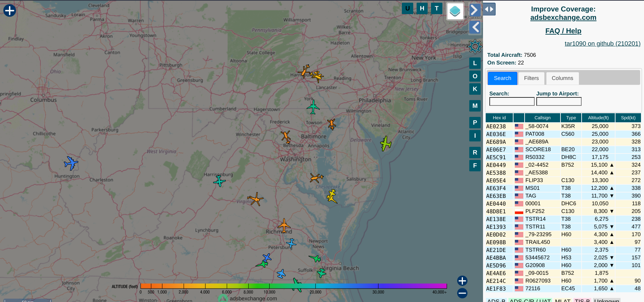Select teal aircraft icon near Harrisonburg
The height and width of the screenshot is (302, 644).
pyautogui.click(x=219, y=181)
